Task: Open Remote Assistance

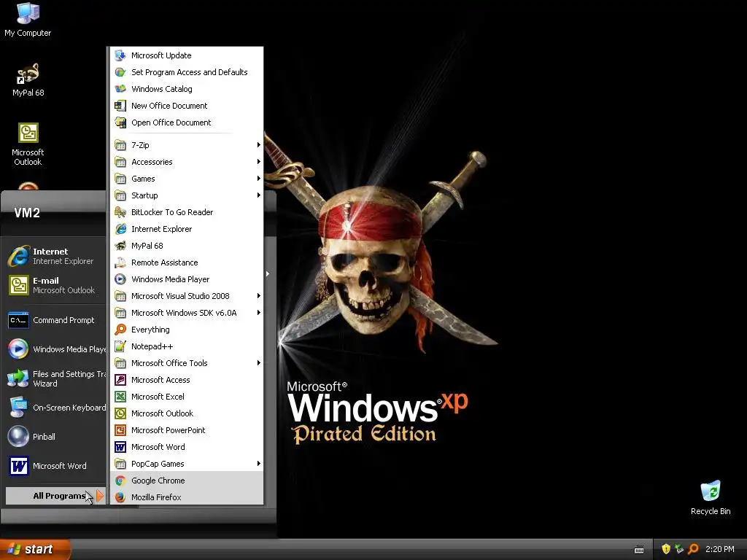Action: [x=187, y=262]
